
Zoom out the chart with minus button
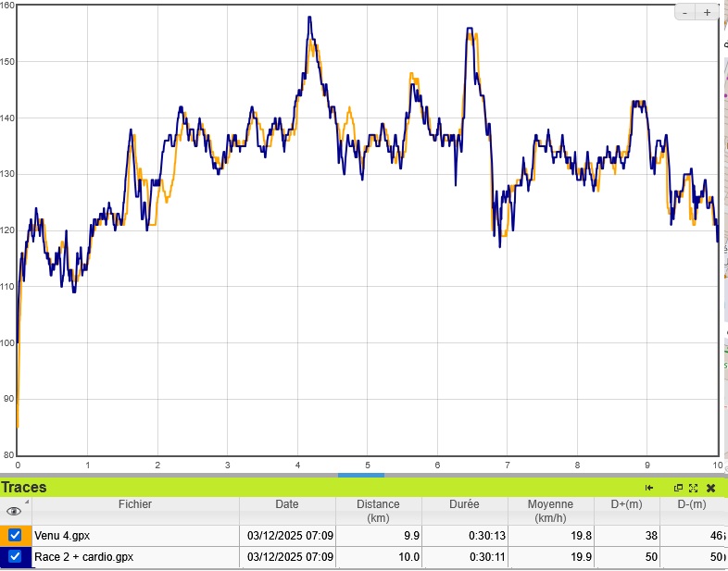tap(685, 12)
